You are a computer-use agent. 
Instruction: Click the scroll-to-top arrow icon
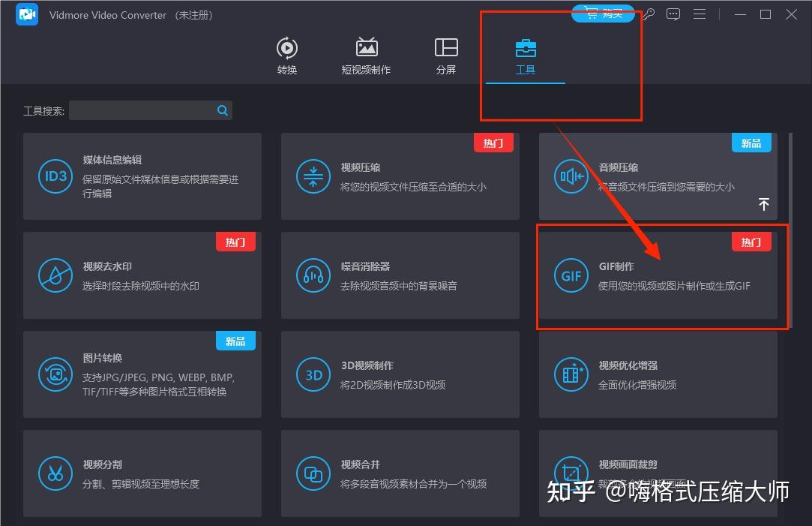click(764, 204)
